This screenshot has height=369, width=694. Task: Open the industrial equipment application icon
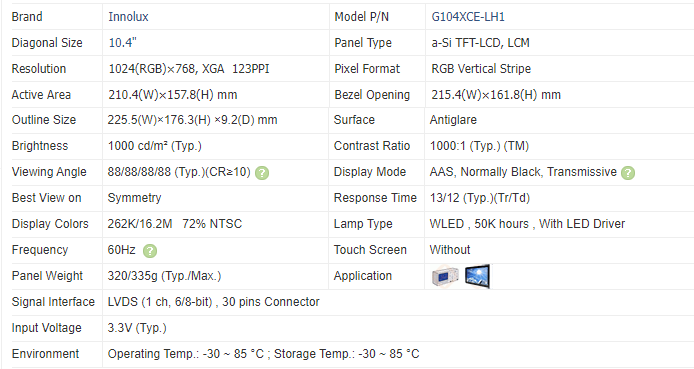(445, 277)
